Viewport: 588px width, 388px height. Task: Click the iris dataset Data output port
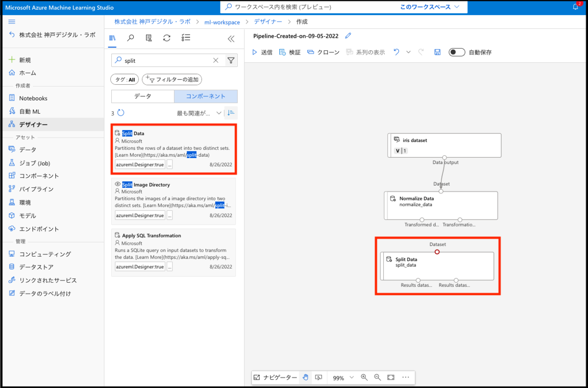(445, 157)
